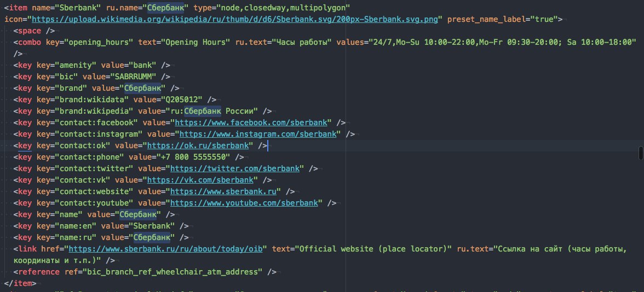Click the opening_hours combo key
This screenshot has width=644, height=292.
click(x=99, y=42)
